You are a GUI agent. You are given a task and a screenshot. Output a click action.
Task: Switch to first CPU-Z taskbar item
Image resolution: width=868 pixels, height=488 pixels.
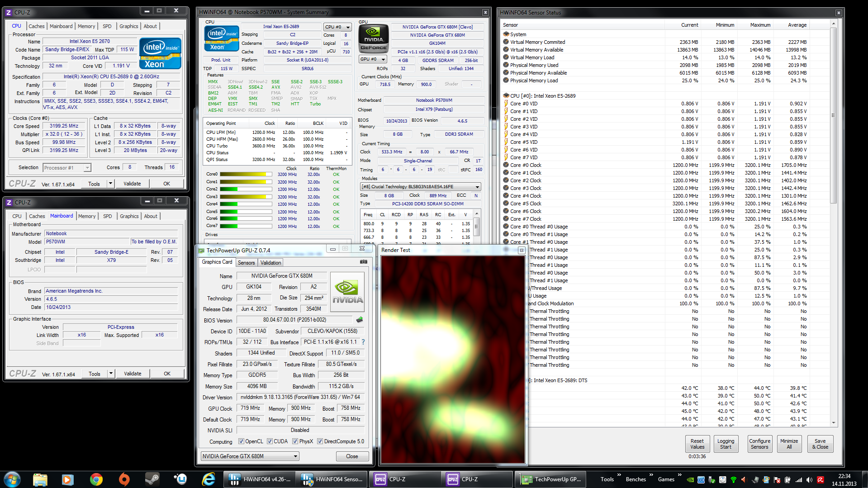point(404,479)
